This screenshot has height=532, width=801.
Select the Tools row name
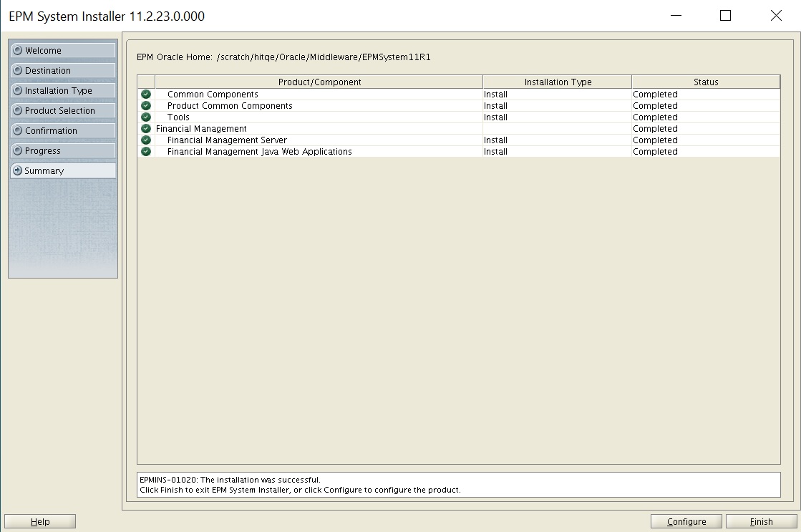178,117
